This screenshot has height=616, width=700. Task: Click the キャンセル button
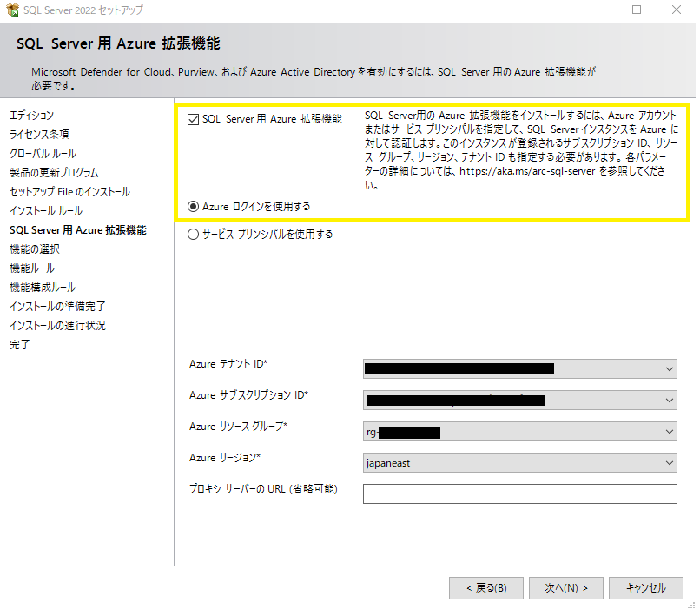[646, 588]
